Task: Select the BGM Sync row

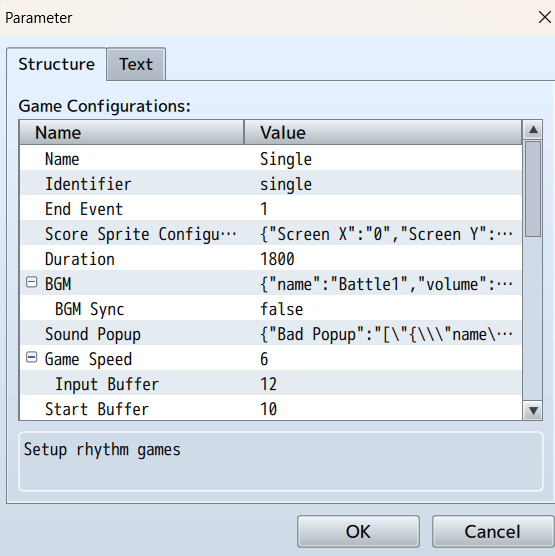Action: 271,309
